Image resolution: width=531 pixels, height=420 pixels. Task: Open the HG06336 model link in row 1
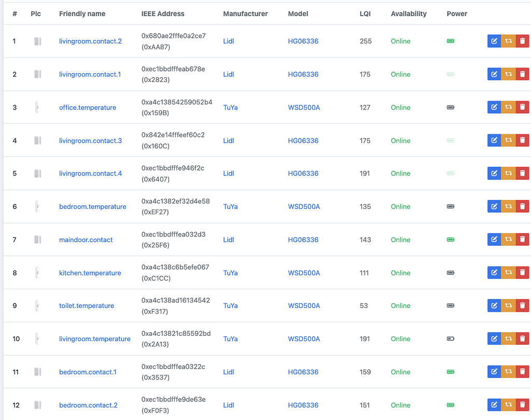coord(304,41)
